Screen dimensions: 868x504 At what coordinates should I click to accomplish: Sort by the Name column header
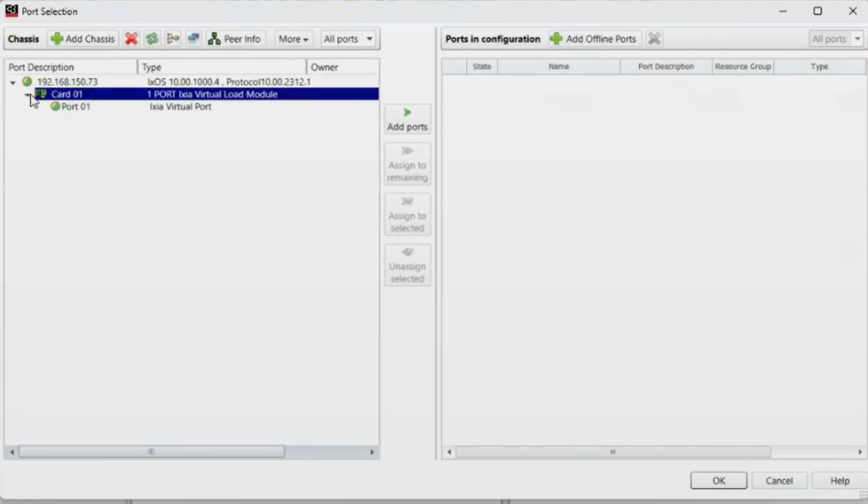pyautogui.click(x=558, y=66)
